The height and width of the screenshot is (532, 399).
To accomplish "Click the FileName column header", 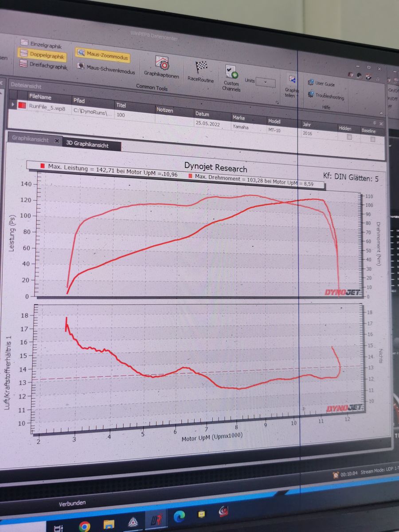I will 40,97.
